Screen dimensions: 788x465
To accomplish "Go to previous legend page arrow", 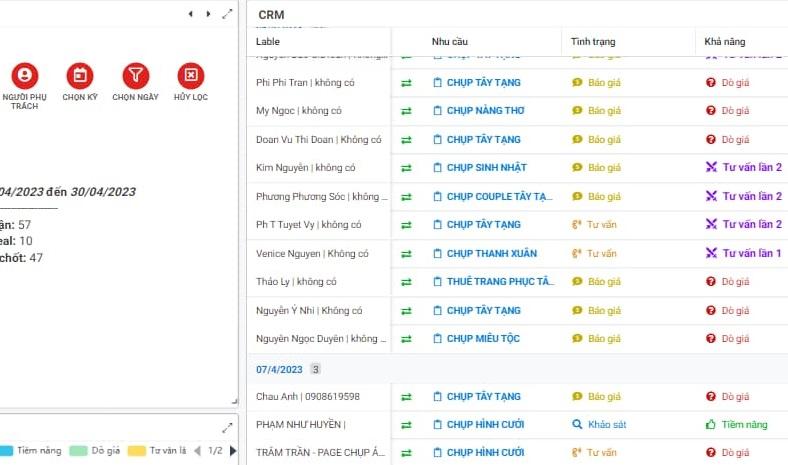I will 198,451.
